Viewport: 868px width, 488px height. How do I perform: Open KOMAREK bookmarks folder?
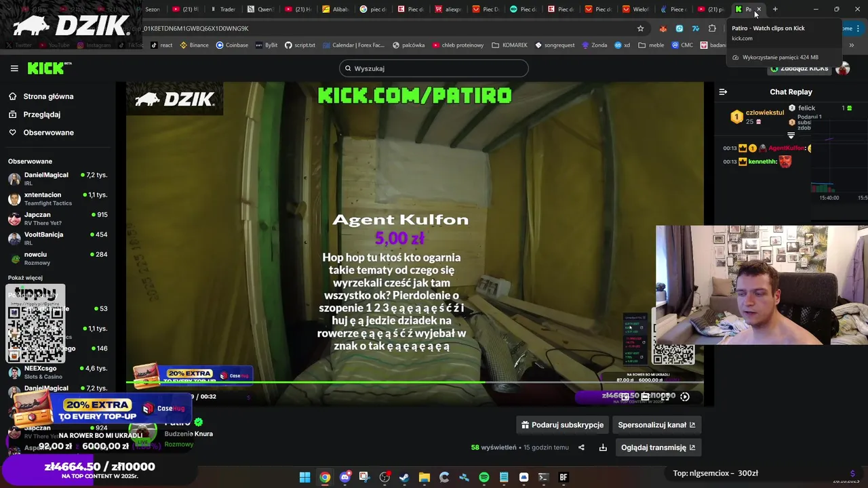click(510, 45)
